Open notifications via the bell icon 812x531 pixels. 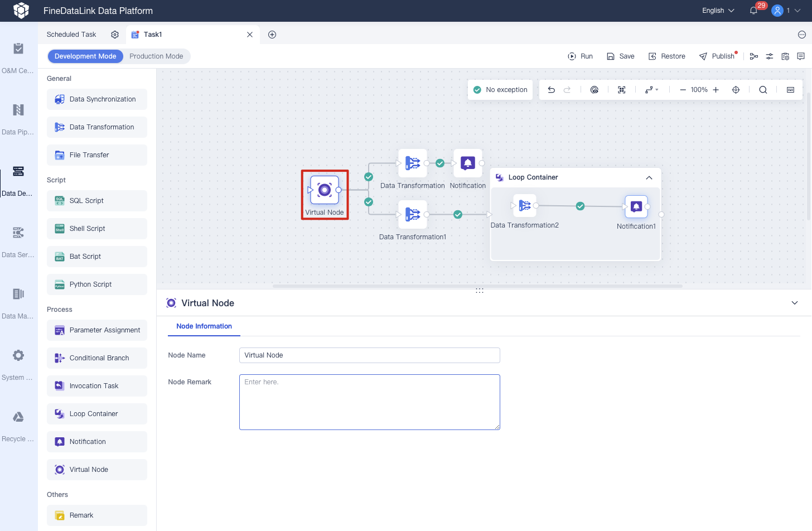[753, 10]
